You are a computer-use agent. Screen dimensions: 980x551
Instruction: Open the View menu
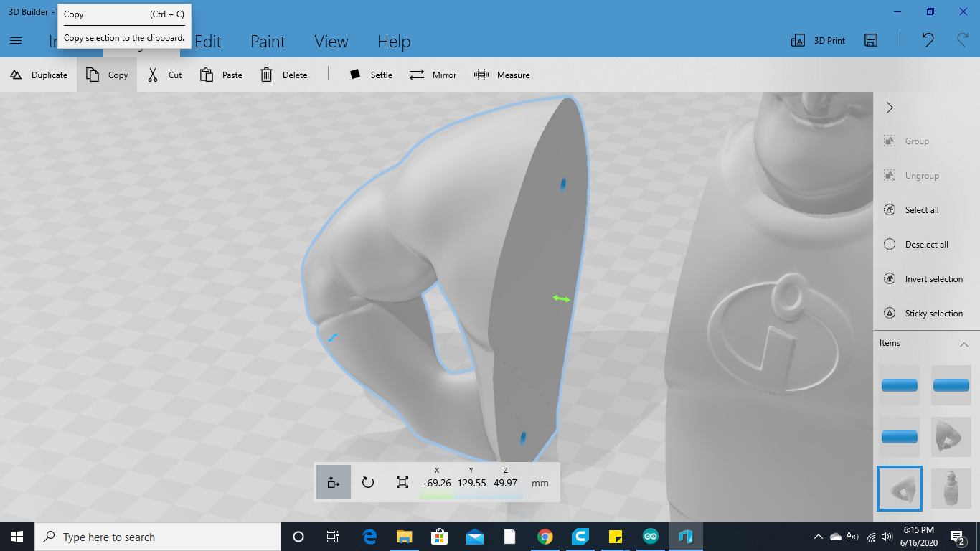[x=331, y=42]
